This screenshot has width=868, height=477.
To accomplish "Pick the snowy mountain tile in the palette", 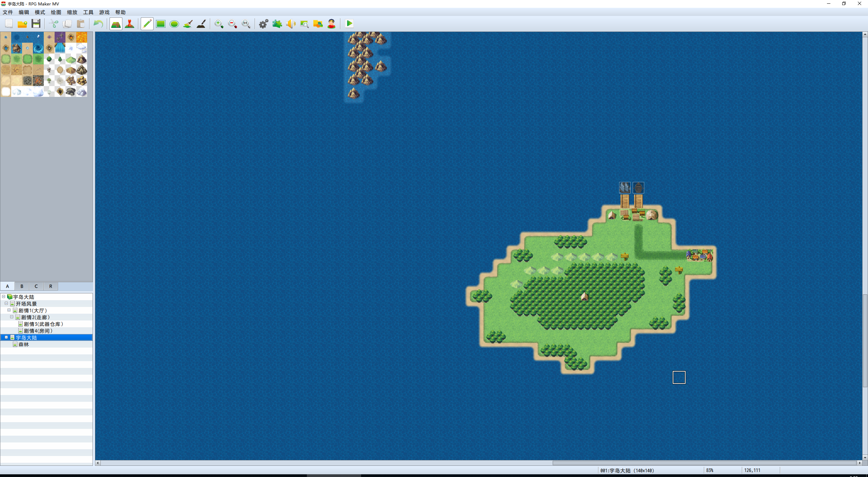I will click(x=82, y=91).
